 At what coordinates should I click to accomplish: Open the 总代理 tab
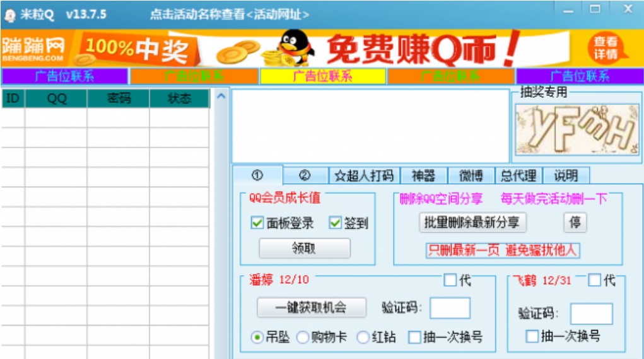[518, 175]
